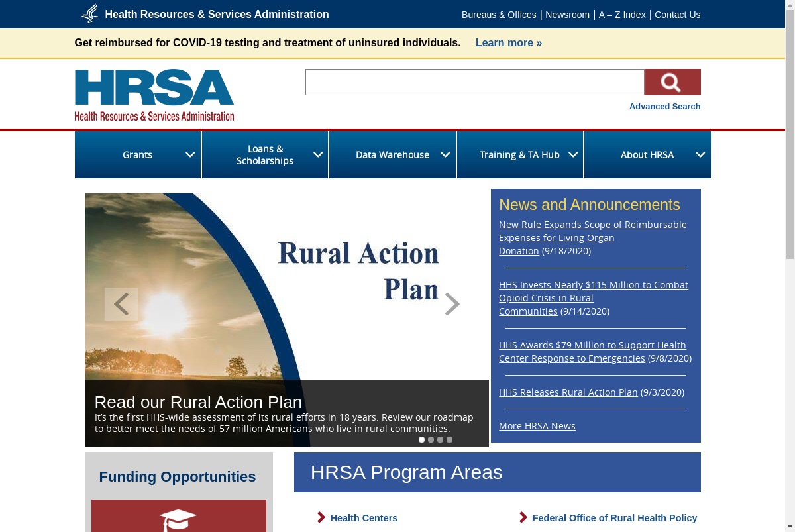Viewport: 795px width, 532px height.
Task: Click the HHS eagle emblem in header
Action: click(x=90, y=14)
